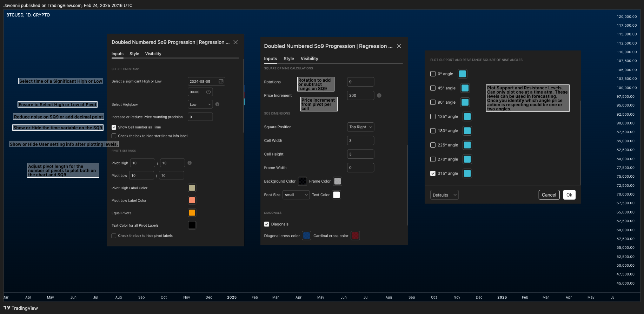644x314 pixels.
Task: Enable the 180° angle checkbox
Action: pos(433,131)
